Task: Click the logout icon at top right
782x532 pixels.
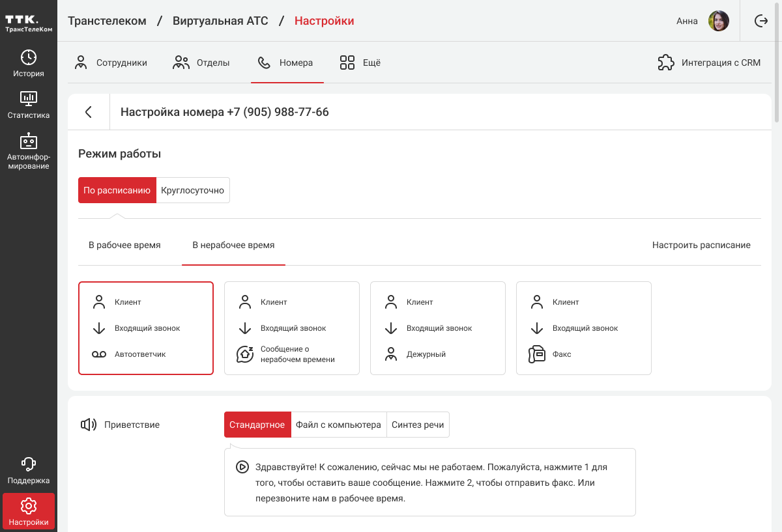Action: (x=760, y=21)
